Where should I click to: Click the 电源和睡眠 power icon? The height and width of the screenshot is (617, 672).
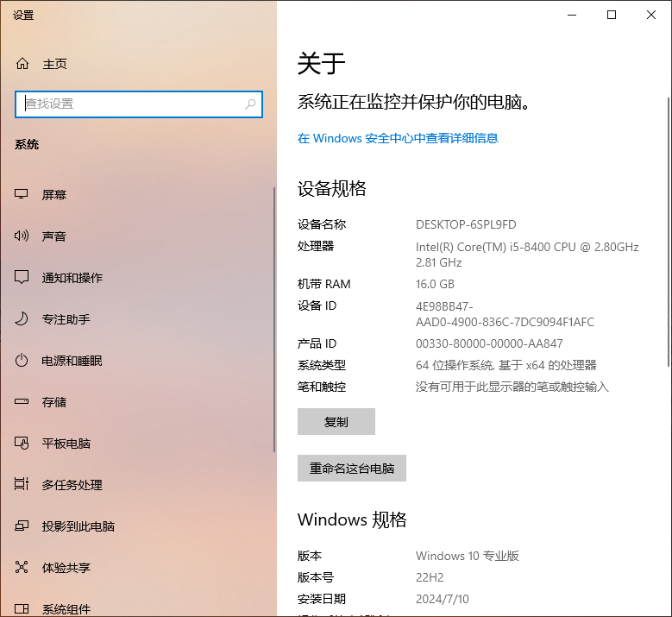coord(22,360)
